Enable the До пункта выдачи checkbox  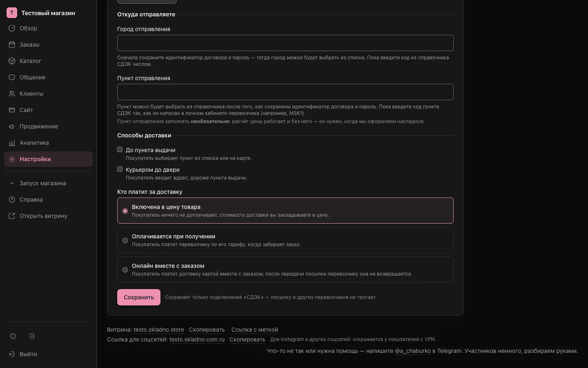pyautogui.click(x=120, y=150)
